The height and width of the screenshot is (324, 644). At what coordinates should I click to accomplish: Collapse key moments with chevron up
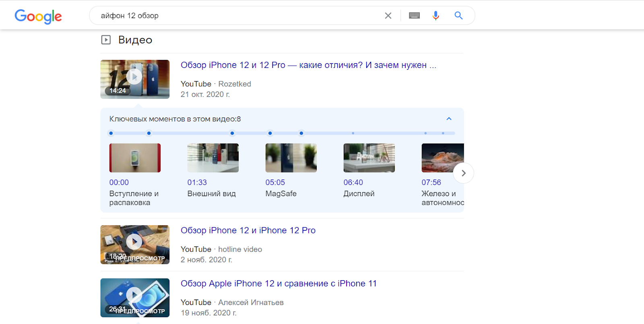(449, 119)
